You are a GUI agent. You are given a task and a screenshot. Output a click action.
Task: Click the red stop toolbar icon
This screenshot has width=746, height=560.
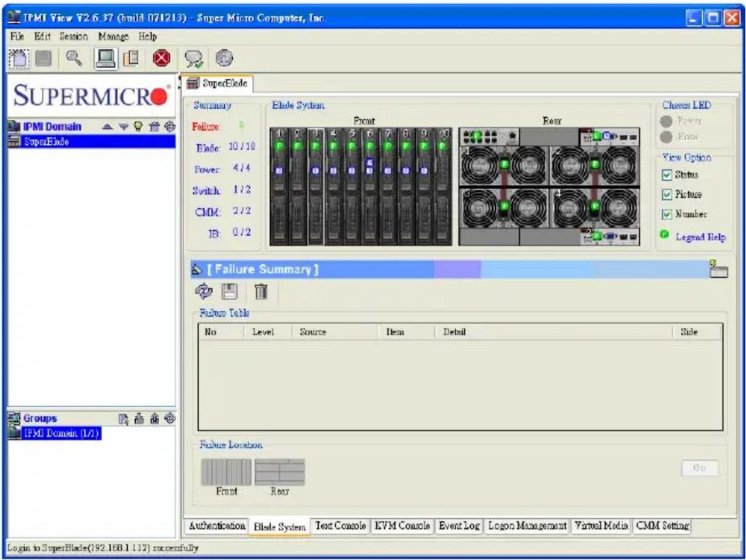(161, 59)
